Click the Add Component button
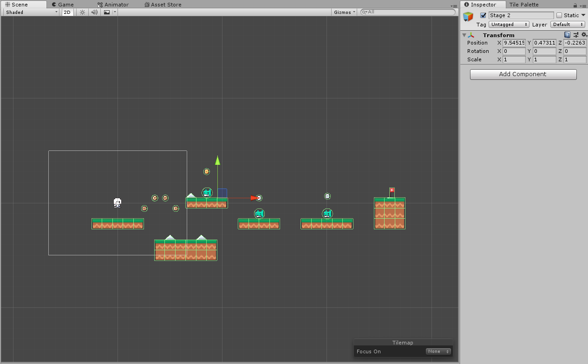 tap(523, 74)
